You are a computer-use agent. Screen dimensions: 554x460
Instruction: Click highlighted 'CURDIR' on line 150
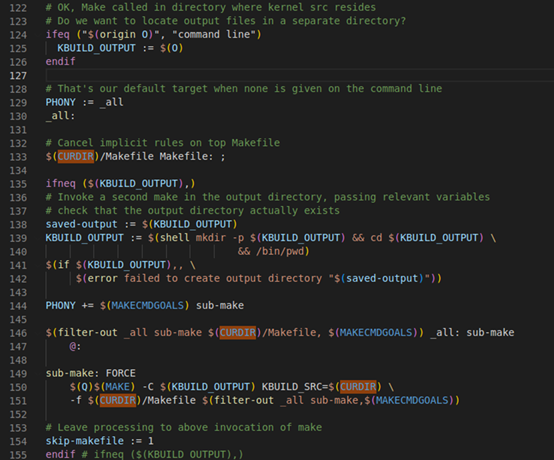click(358, 387)
